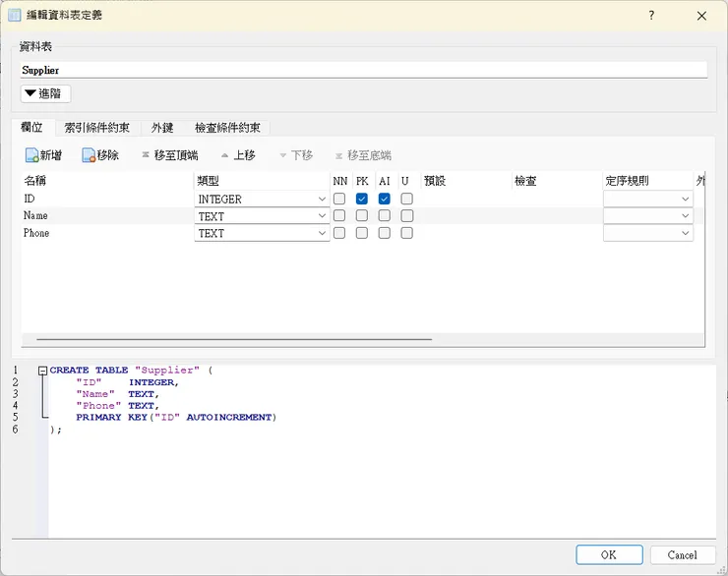Open collation dropdown for Phone row
The image size is (728, 576).
pyautogui.click(x=648, y=233)
